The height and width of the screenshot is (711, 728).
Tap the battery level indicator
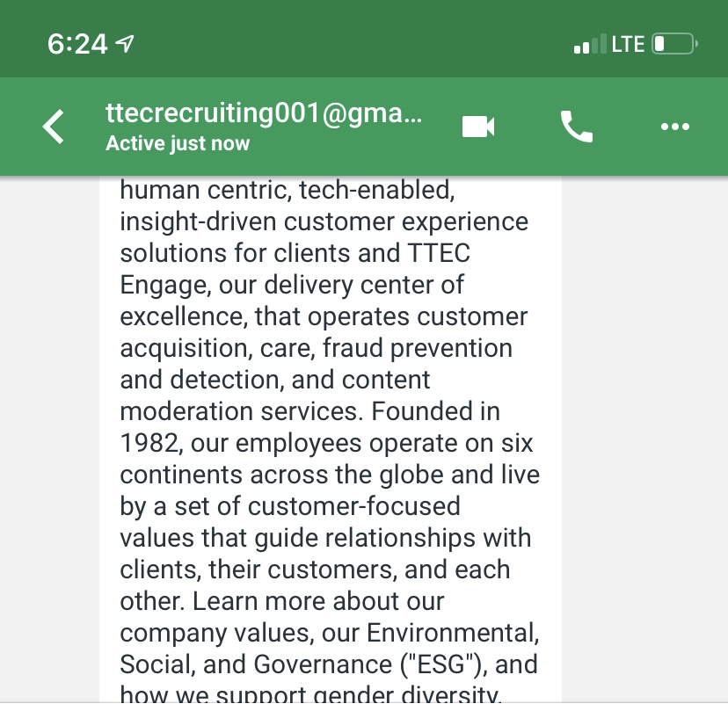[675, 44]
